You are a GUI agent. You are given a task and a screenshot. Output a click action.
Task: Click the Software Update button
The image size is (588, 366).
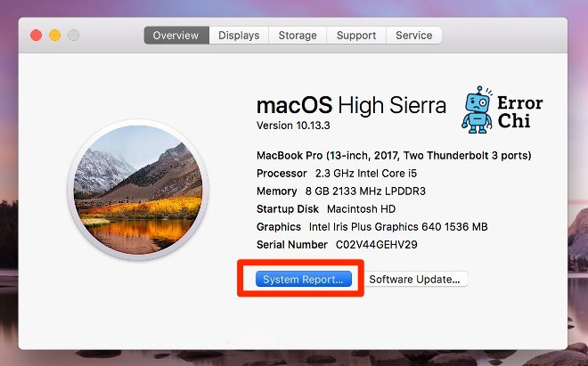(x=415, y=280)
